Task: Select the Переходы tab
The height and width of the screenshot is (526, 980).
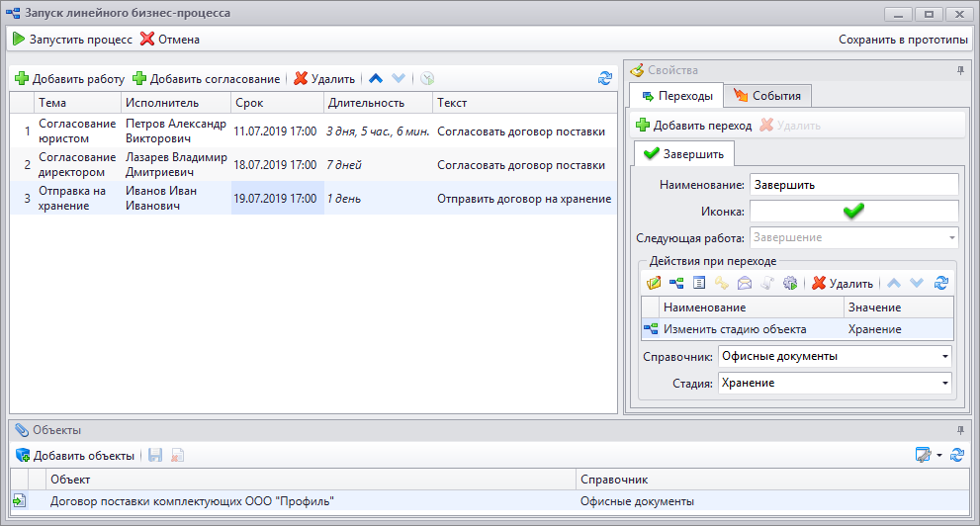Action: coord(676,96)
